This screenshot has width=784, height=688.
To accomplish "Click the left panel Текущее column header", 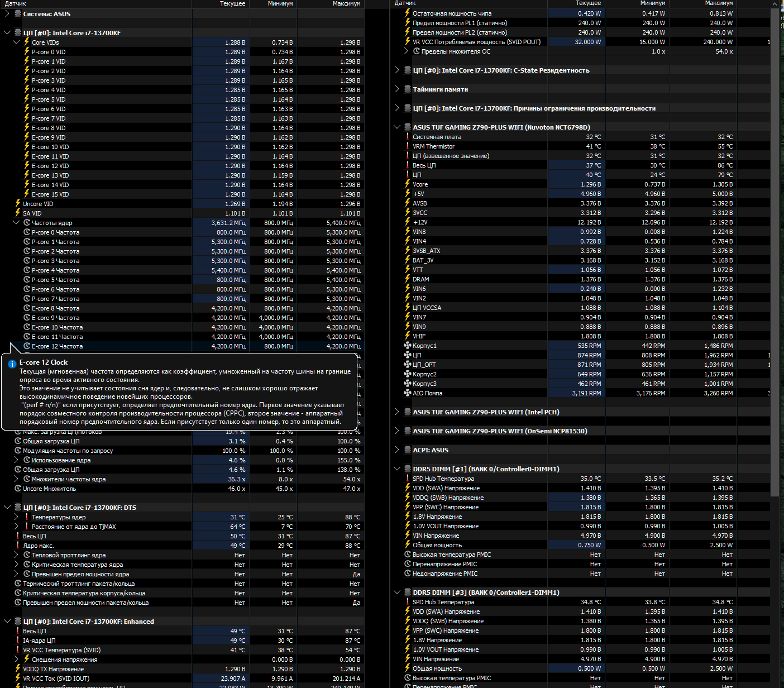I will point(221,4).
